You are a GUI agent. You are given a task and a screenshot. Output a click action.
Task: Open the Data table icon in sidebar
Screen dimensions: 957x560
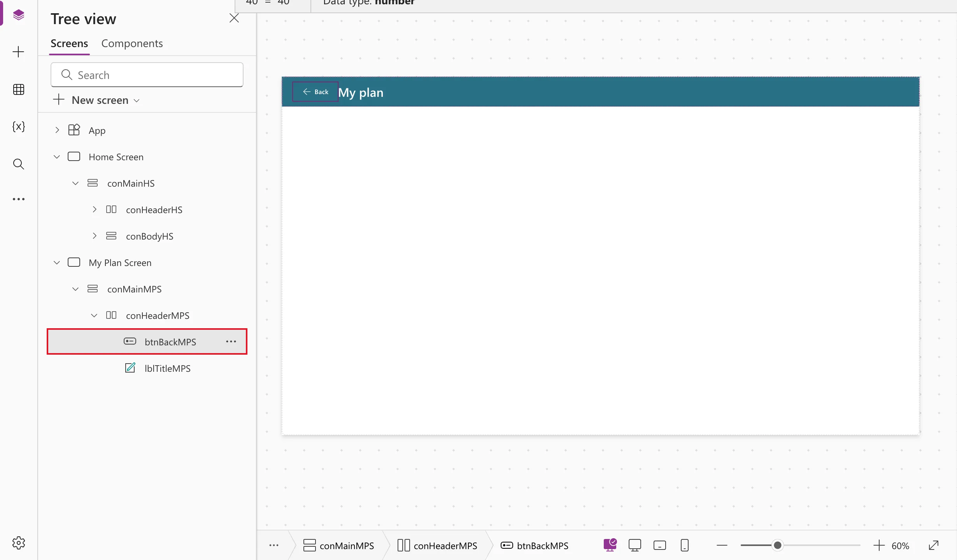point(18,89)
